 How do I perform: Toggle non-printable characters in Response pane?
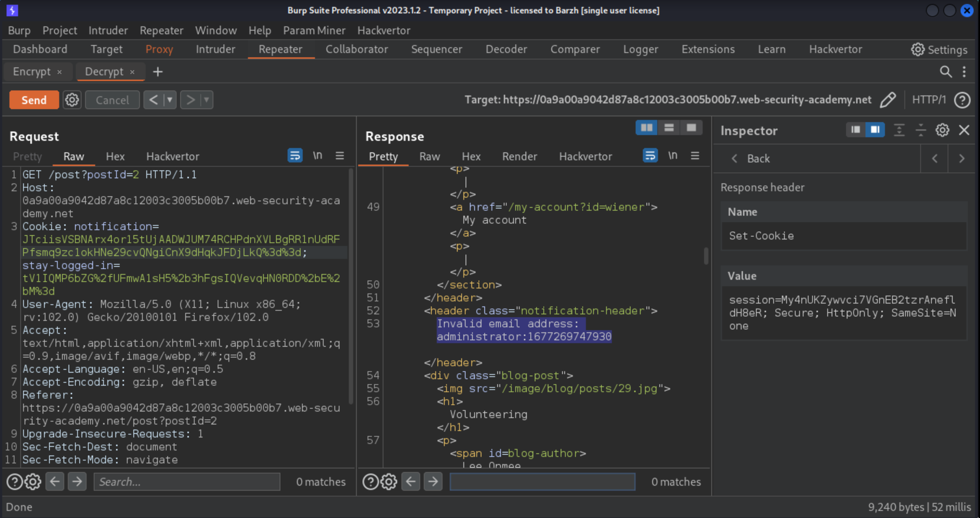[x=673, y=155]
